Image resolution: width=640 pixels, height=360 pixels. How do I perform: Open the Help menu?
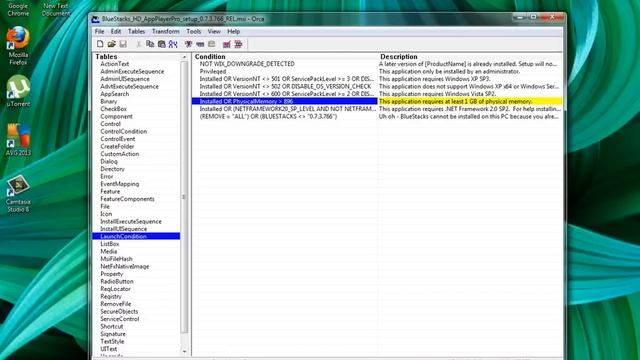tap(233, 31)
